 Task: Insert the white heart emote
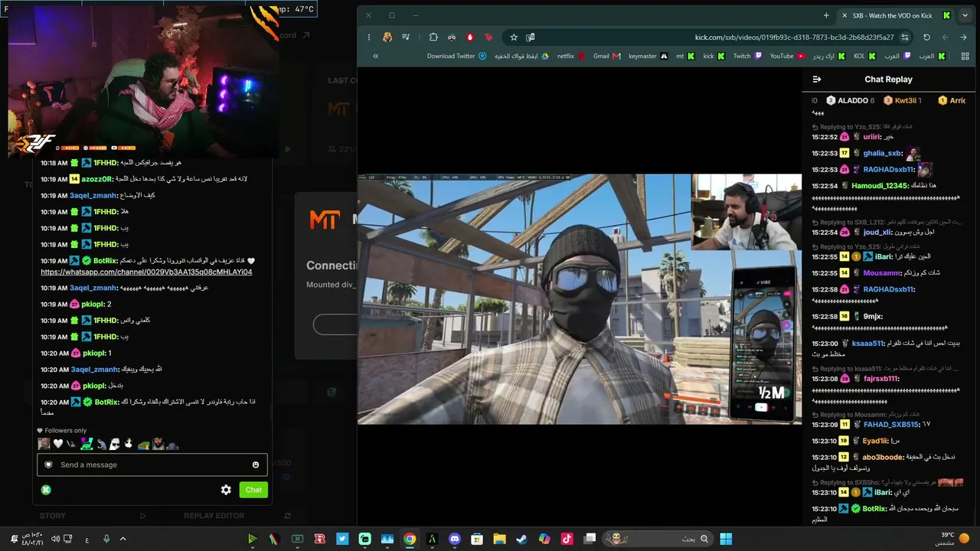tap(58, 444)
